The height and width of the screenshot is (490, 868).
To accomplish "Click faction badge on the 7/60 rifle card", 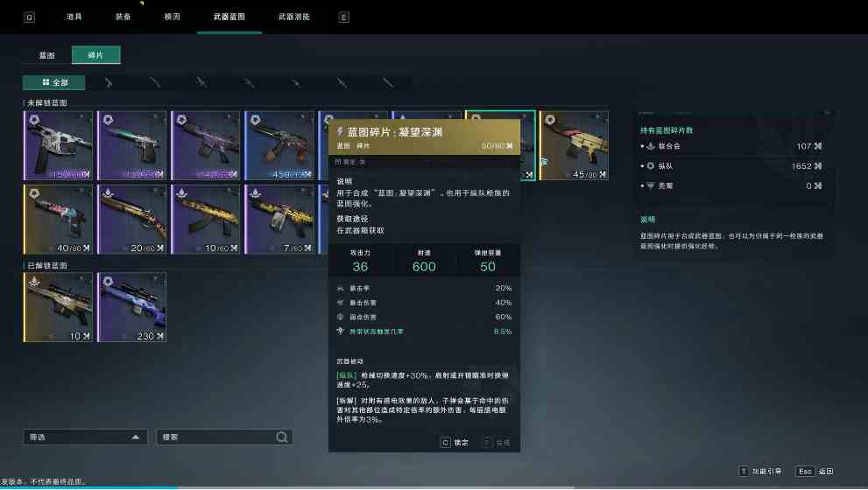I will (x=255, y=193).
